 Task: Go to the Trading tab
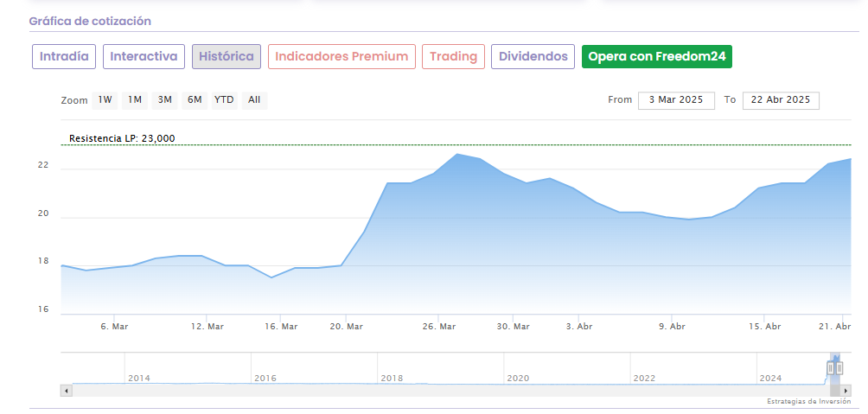pyautogui.click(x=453, y=57)
